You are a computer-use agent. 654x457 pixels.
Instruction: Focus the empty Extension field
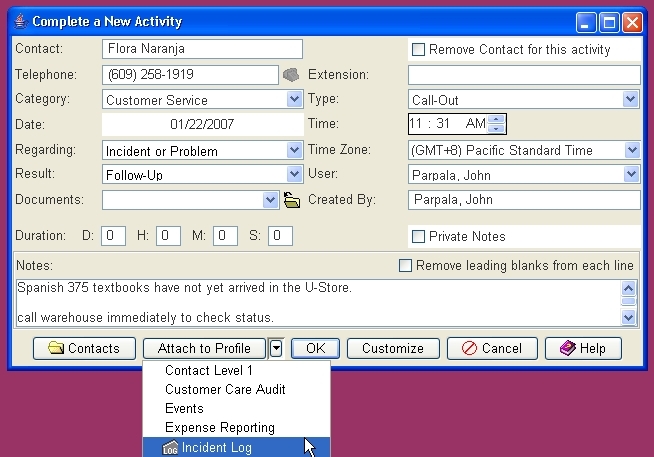point(524,75)
